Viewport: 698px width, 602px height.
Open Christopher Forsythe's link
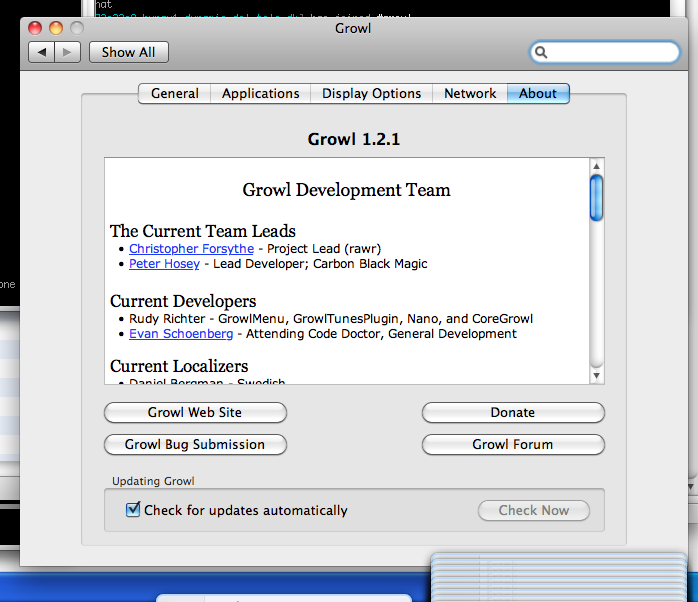coord(191,248)
